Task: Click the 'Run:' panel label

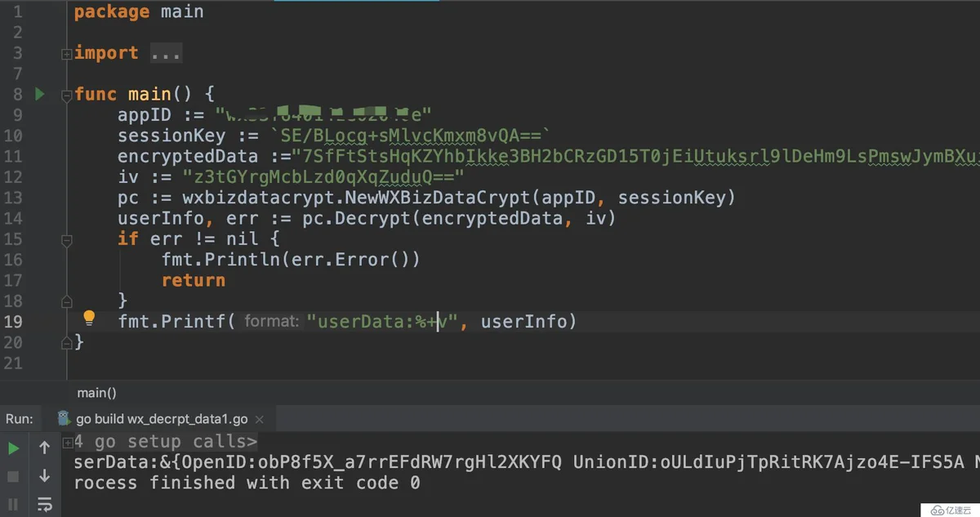Action: 20,419
